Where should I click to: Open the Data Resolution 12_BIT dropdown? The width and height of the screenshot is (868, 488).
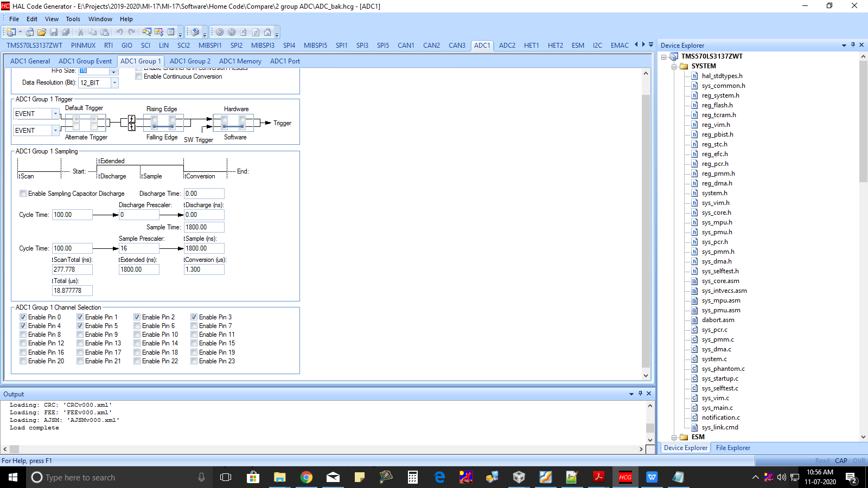tap(114, 83)
